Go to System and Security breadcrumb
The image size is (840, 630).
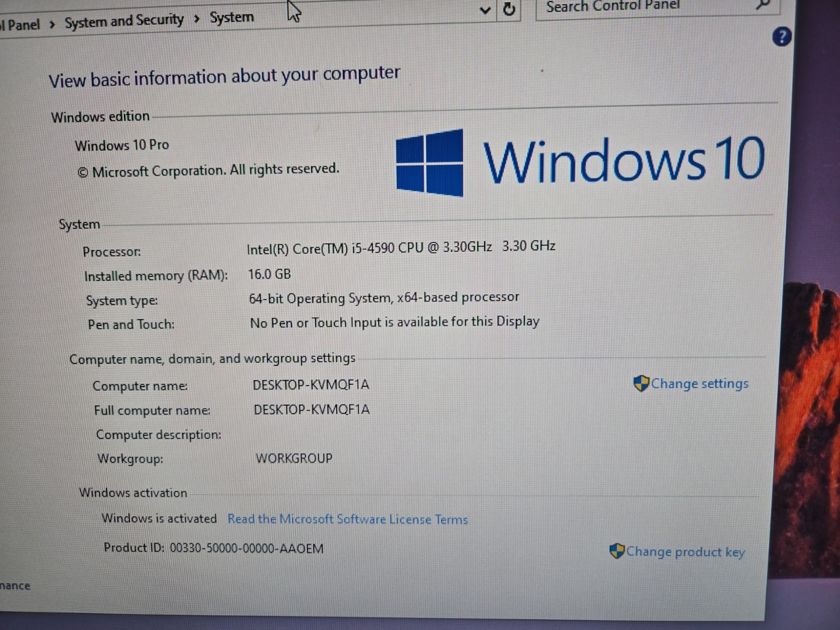pyautogui.click(x=124, y=22)
